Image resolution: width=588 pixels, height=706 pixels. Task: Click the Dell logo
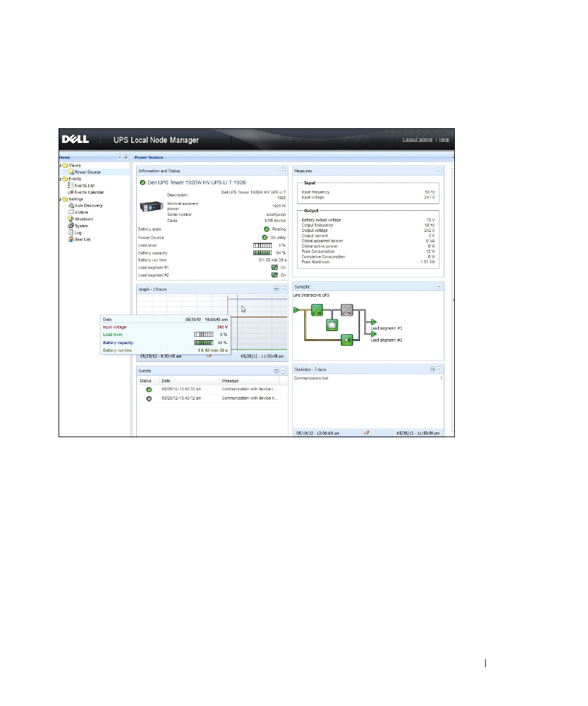tap(75, 139)
